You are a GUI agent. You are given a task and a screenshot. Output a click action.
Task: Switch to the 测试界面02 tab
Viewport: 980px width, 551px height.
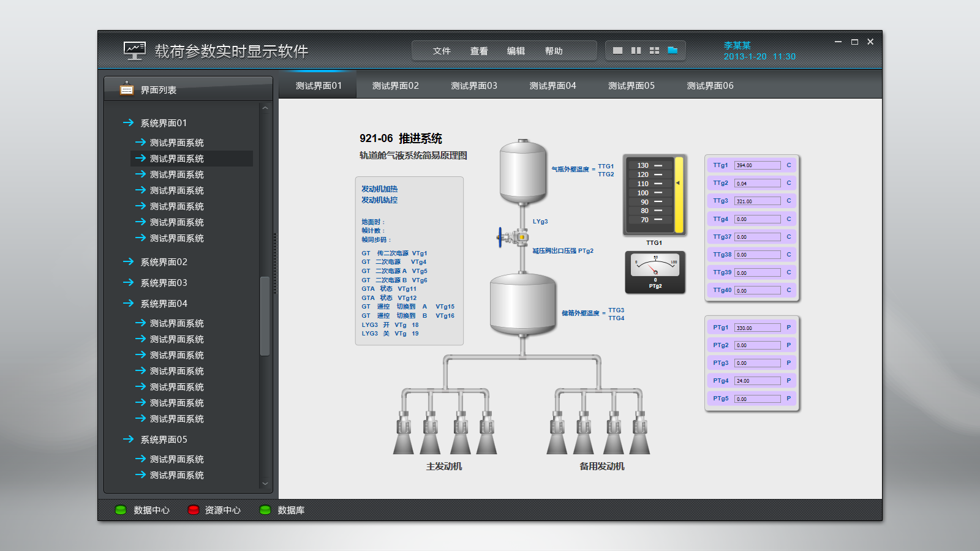(396, 86)
